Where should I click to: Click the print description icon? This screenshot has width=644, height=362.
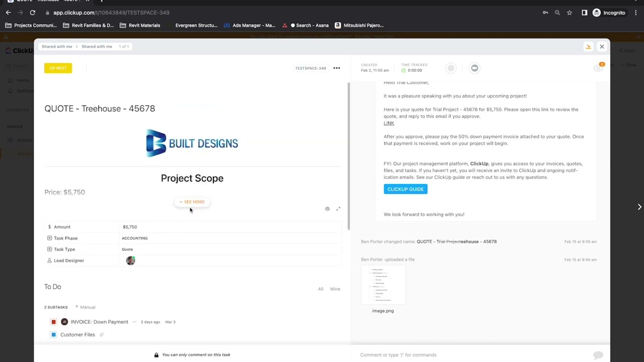[x=327, y=209]
